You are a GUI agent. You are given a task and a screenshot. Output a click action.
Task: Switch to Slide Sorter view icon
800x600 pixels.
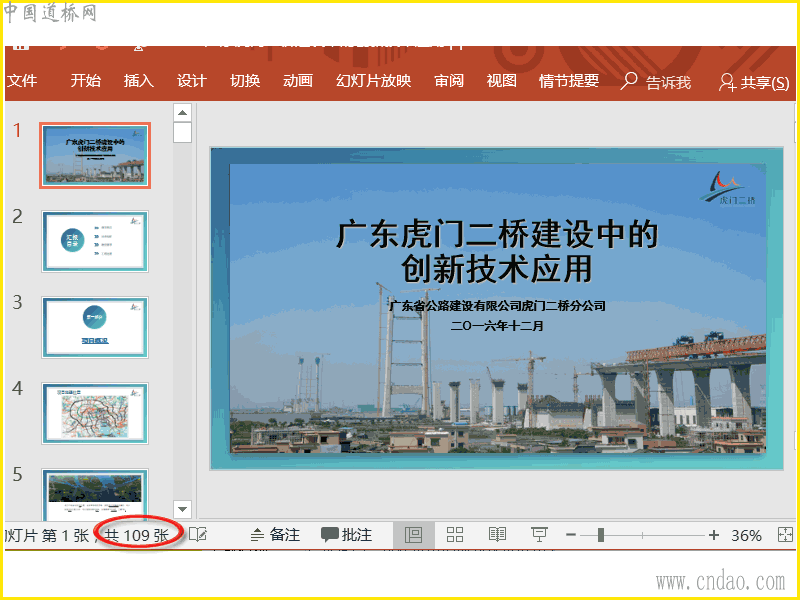pyautogui.click(x=455, y=535)
